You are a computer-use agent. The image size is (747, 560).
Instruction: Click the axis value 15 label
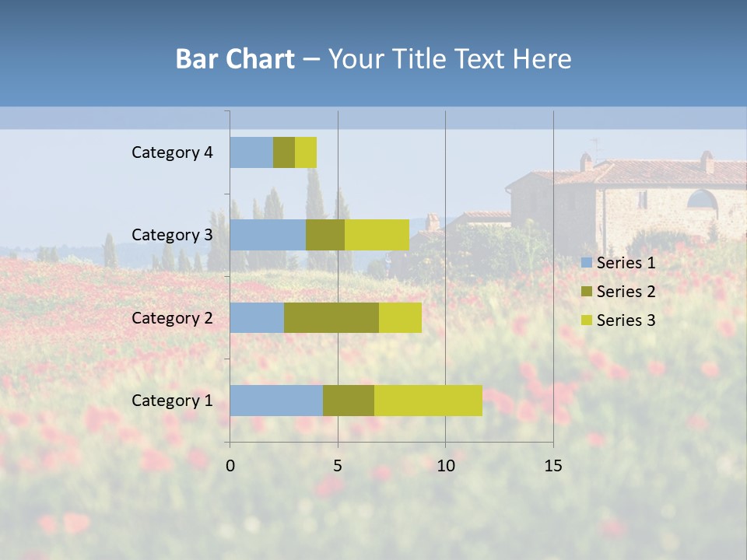pyautogui.click(x=553, y=465)
